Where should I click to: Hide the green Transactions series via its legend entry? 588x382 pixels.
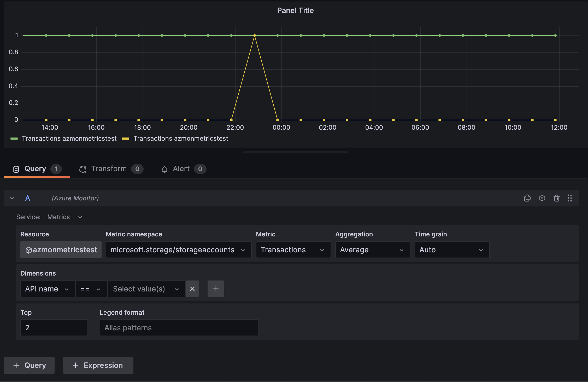coord(69,138)
